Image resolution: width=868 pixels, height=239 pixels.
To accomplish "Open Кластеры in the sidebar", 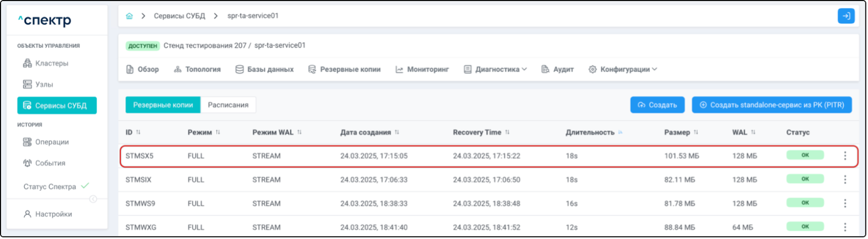I will coord(51,64).
